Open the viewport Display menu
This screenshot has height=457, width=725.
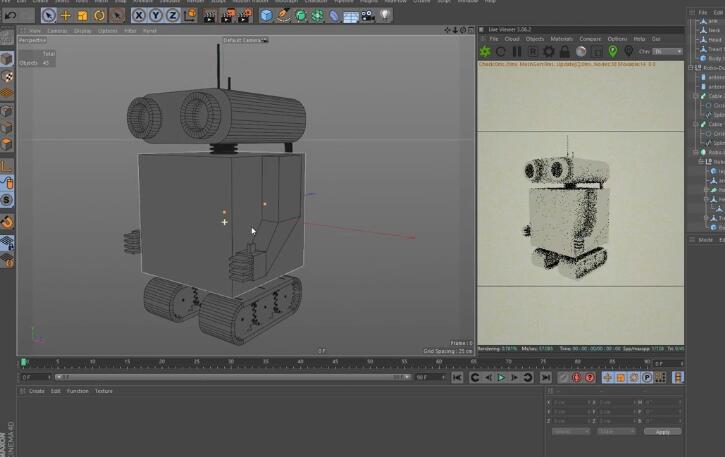click(x=83, y=31)
